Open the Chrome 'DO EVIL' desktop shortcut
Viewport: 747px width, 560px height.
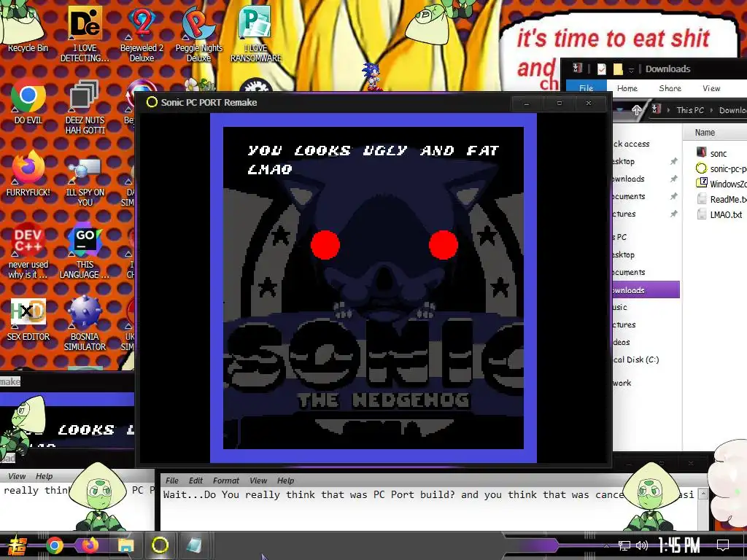pos(28,102)
